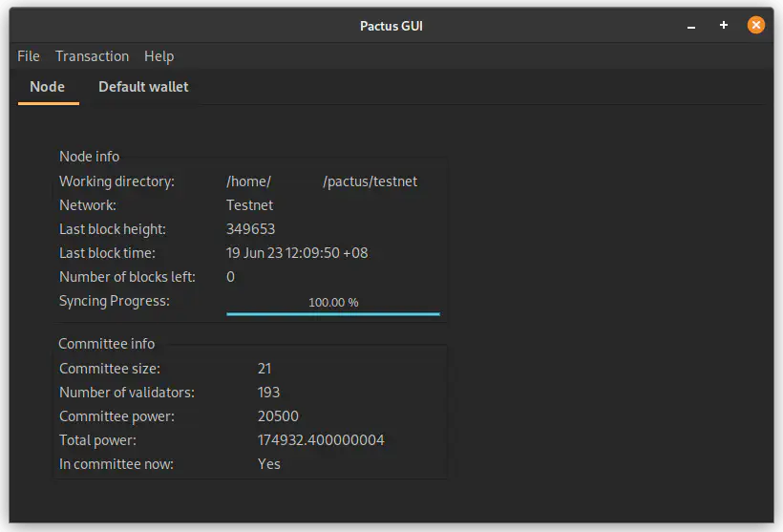Minimize the Pactus GUI window
Viewport: 783px width, 532px height.
click(691, 26)
